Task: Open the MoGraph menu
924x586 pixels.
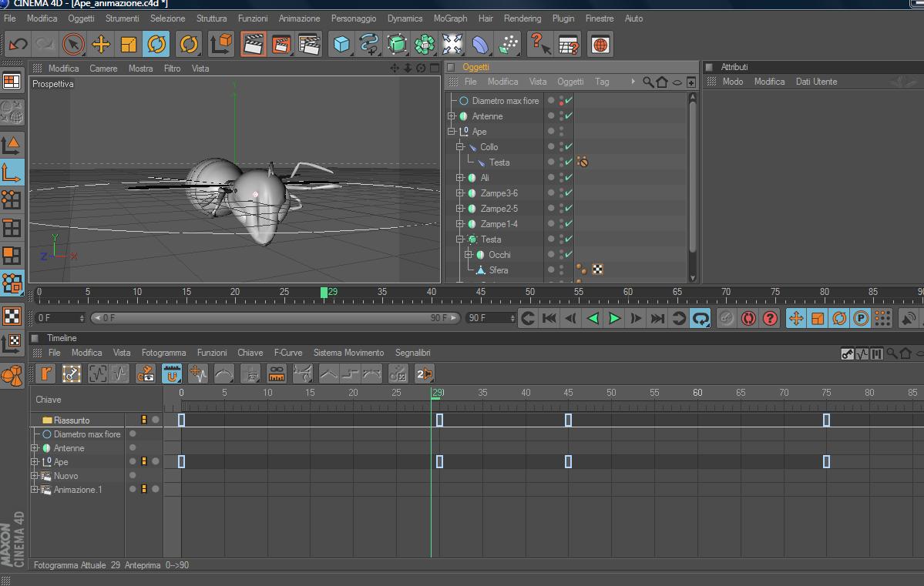Action: (x=450, y=18)
